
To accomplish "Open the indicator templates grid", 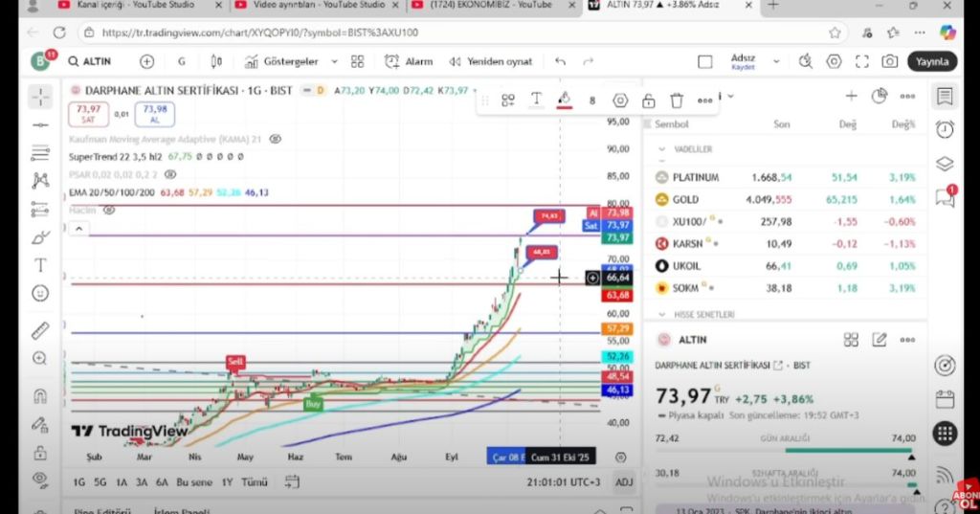I will 358,61.
